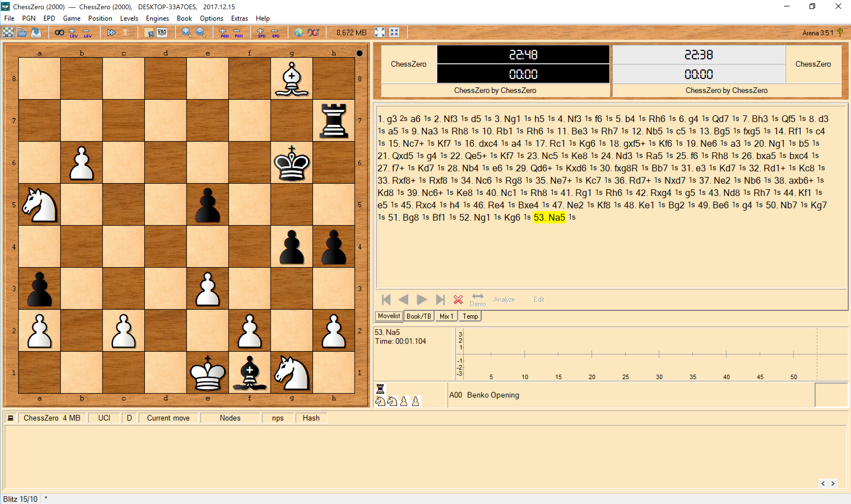The width and height of the screenshot is (851, 504).
Task: Open the DGT board icon
Action: pos(313,32)
